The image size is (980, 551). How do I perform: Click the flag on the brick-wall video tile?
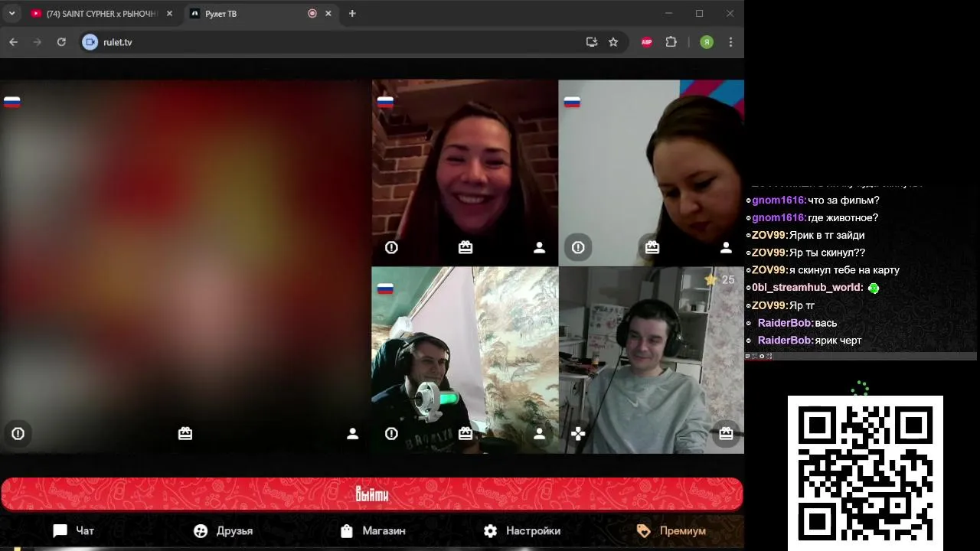pyautogui.click(x=385, y=102)
